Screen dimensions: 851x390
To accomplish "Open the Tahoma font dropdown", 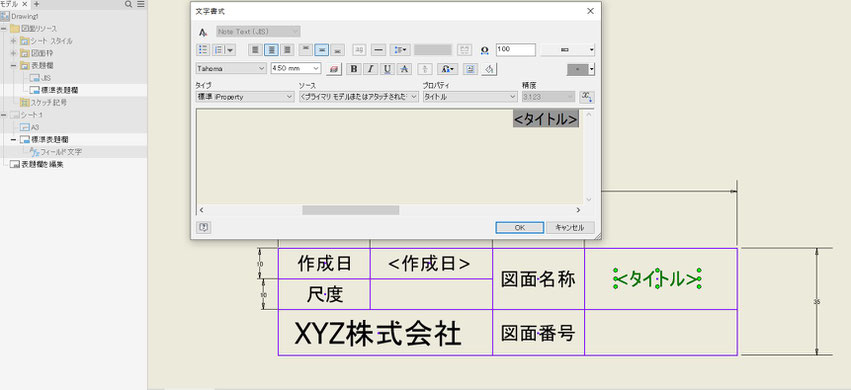I will [x=231, y=68].
